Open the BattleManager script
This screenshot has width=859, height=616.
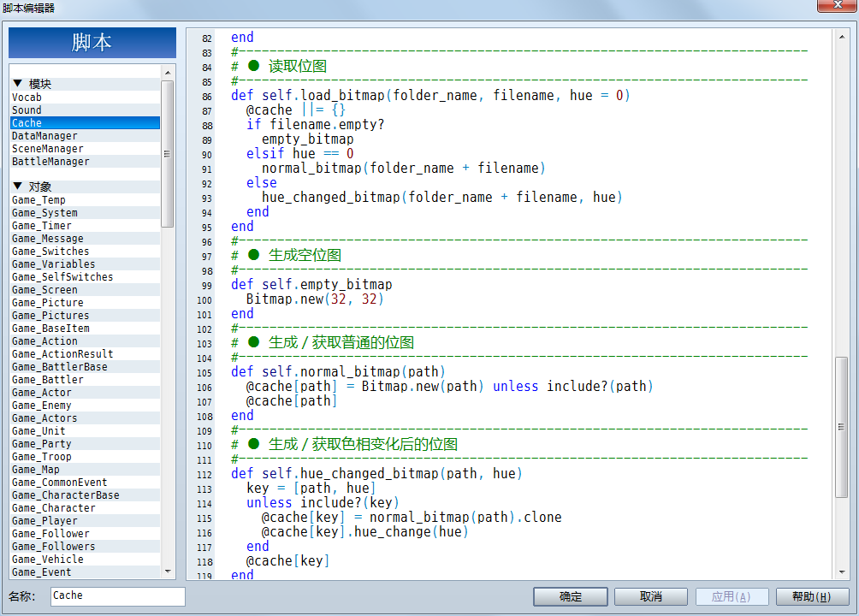(85, 162)
